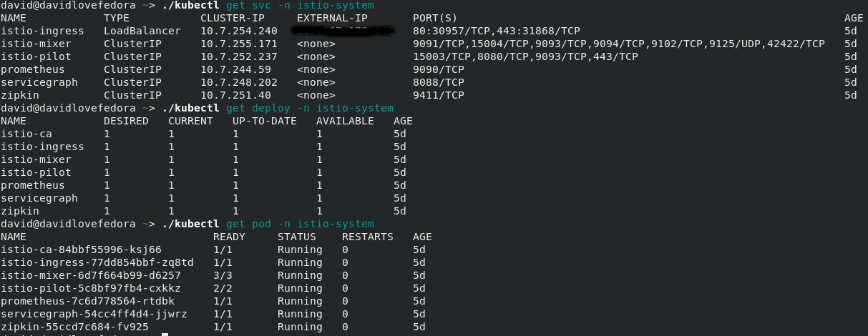The width and height of the screenshot is (868, 336).
Task: Select pod prometheus-7c6d778564-rtdbk
Action: pos(87,301)
